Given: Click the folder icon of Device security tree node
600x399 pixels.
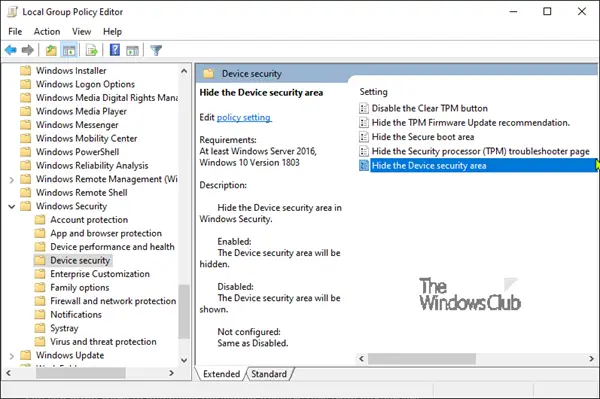Looking at the screenshot, I should click(39, 261).
